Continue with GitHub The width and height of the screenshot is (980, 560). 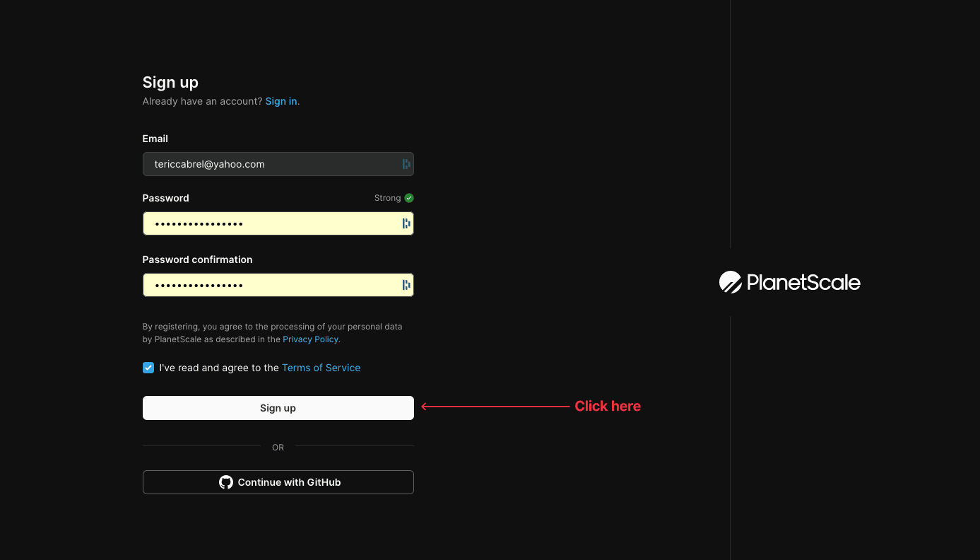[278, 482]
